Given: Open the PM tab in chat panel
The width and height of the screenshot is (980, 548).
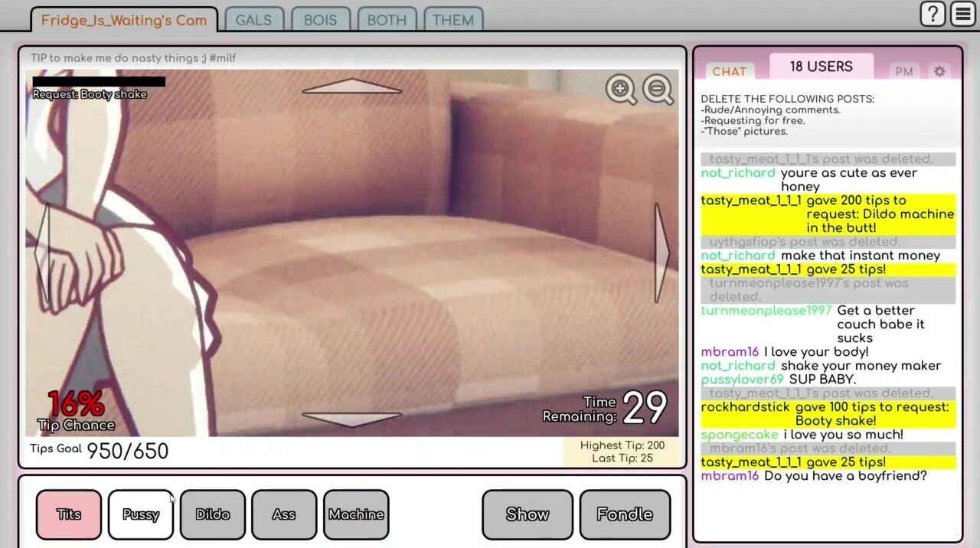Looking at the screenshot, I should pos(904,71).
